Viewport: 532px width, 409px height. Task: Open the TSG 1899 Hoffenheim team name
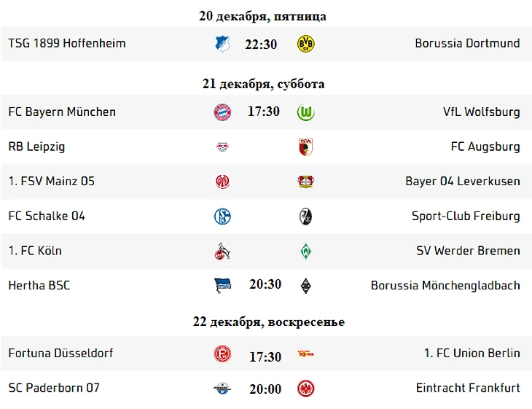67,44
